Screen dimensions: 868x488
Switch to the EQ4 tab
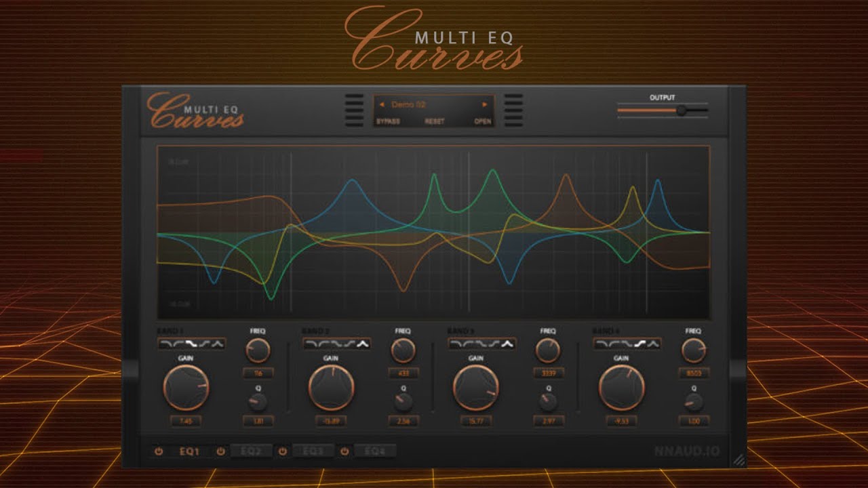pyautogui.click(x=375, y=451)
